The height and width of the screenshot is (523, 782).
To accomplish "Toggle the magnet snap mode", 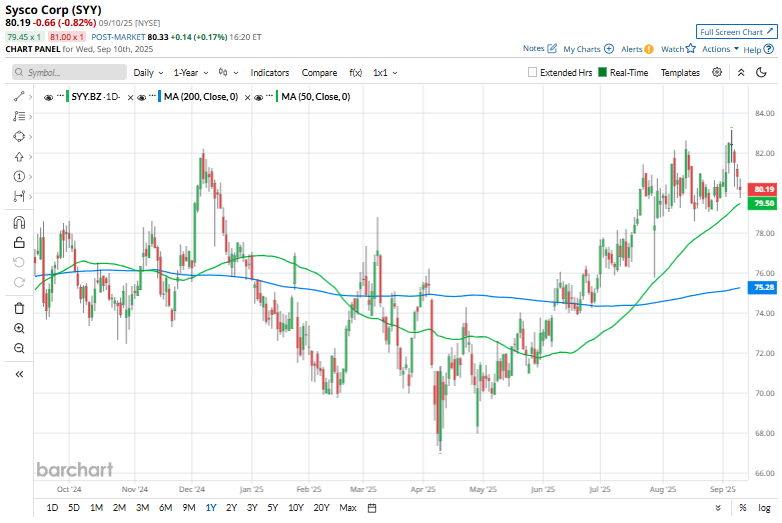I will pyautogui.click(x=19, y=222).
